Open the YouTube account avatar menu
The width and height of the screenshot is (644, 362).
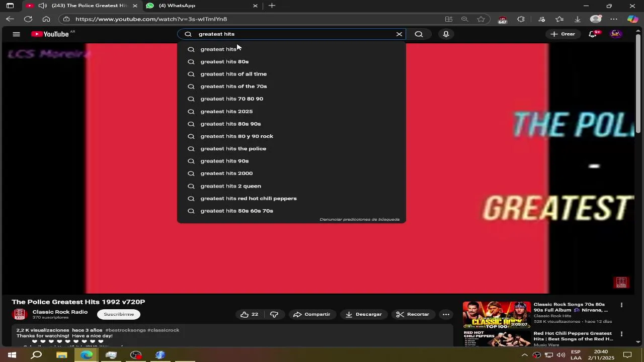(615, 34)
